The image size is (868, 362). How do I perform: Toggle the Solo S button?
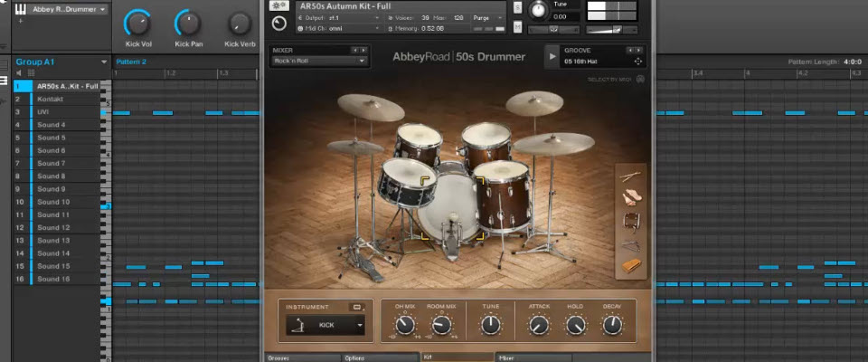pyautogui.click(x=517, y=7)
